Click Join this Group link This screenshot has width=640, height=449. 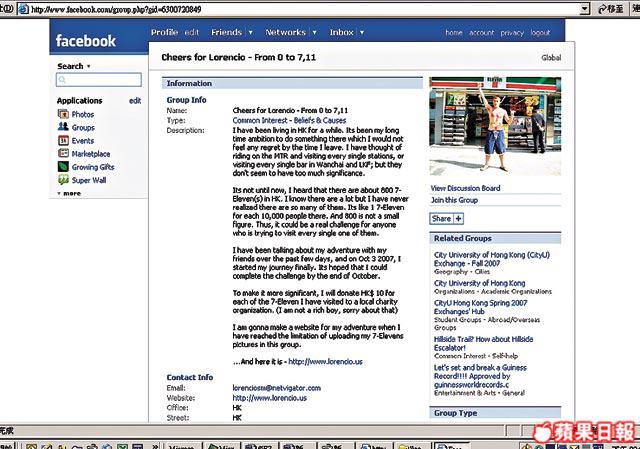pos(454,200)
